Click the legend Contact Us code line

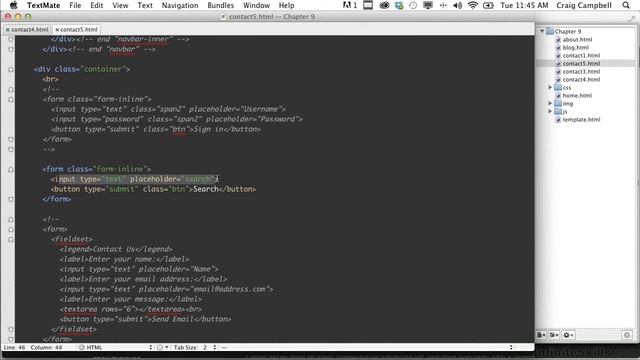tap(116, 249)
